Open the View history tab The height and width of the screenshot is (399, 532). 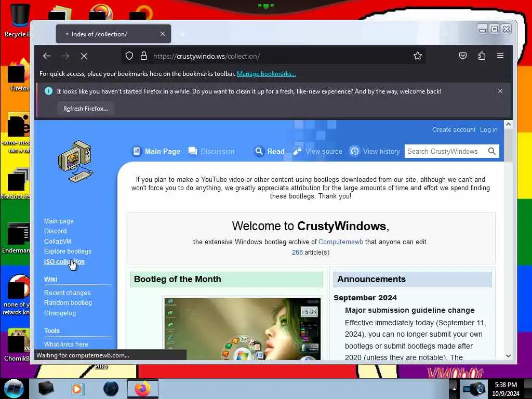(x=375, y=151)
